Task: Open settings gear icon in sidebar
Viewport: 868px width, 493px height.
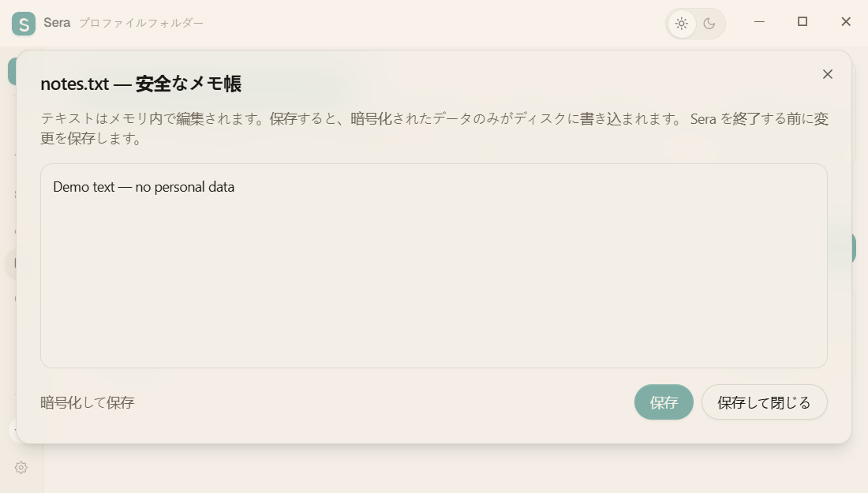Action: [21, 468]
